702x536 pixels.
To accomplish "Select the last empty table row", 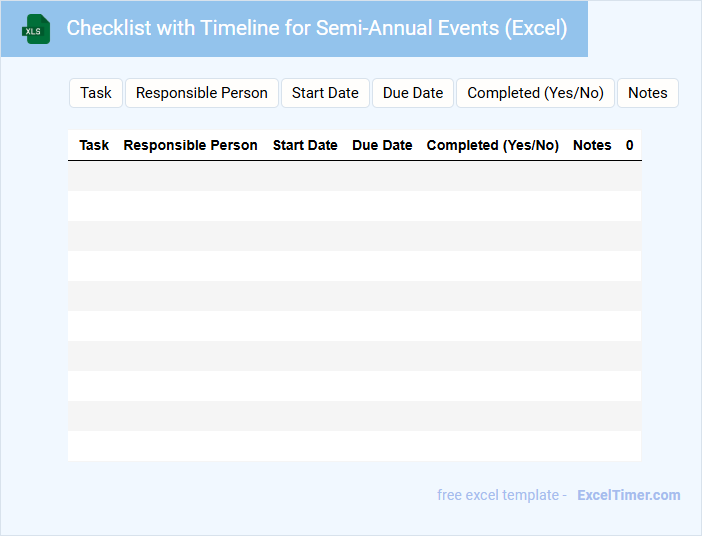I will pos(354,446).
